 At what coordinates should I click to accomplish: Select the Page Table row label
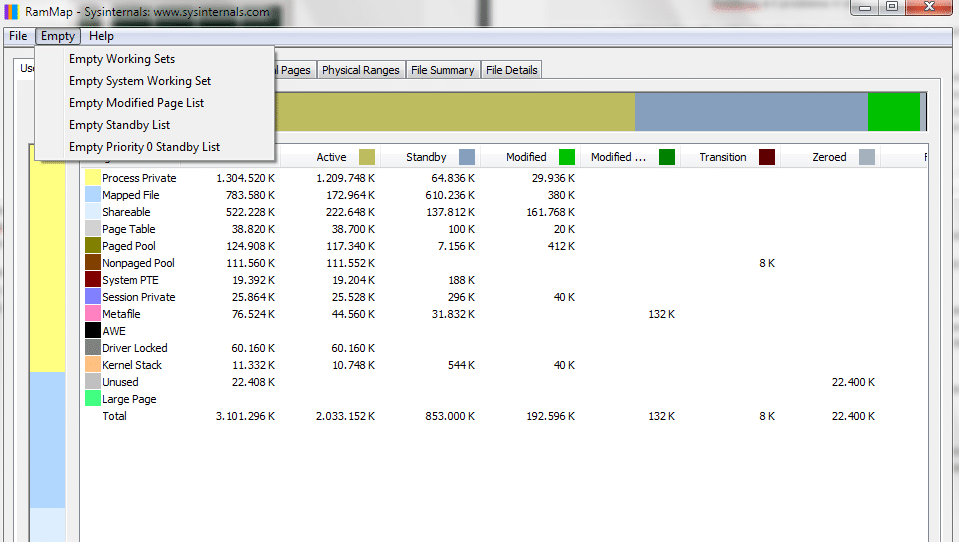128,229
